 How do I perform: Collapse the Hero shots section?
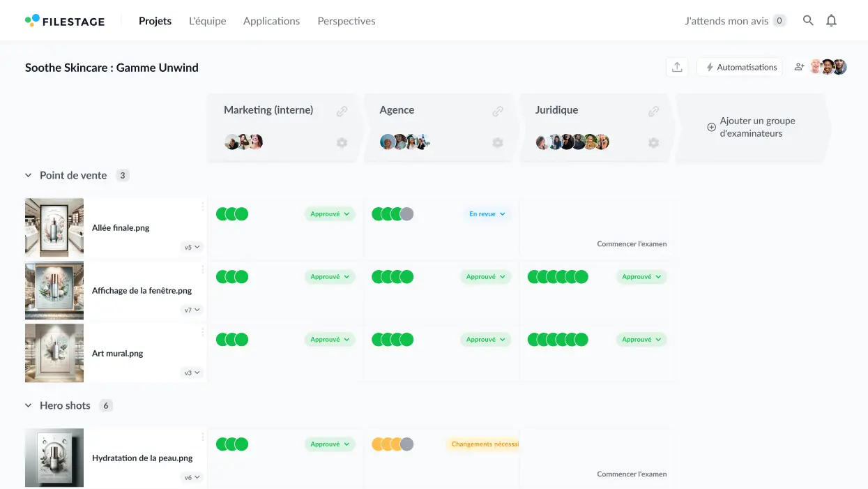tap(28, 405)
